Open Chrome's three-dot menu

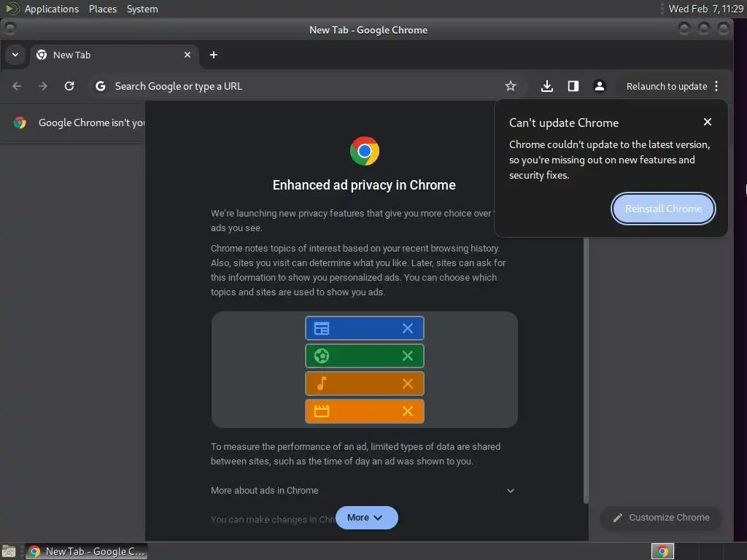(716, 86)
